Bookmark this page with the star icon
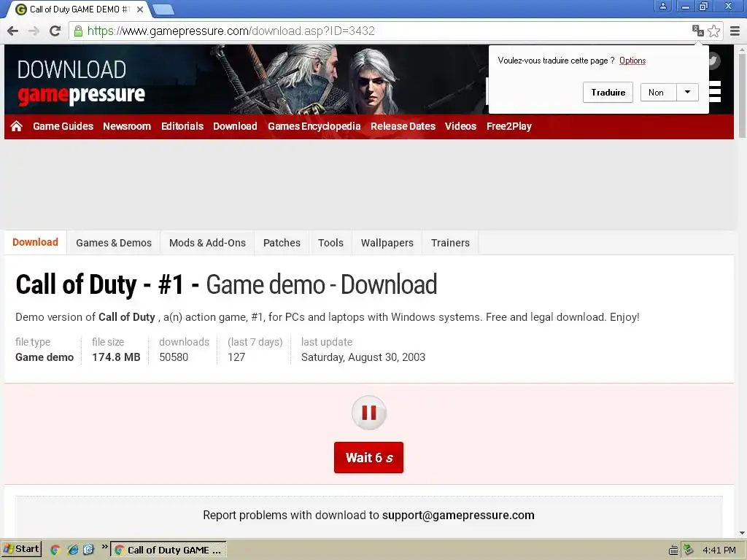Image resolution: width=747 pixels, height=560 pixels. click(x=713, y=31)
